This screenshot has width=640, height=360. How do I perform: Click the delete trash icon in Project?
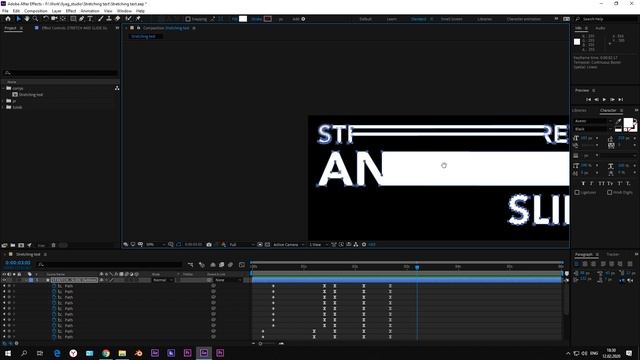click(53, 245)
